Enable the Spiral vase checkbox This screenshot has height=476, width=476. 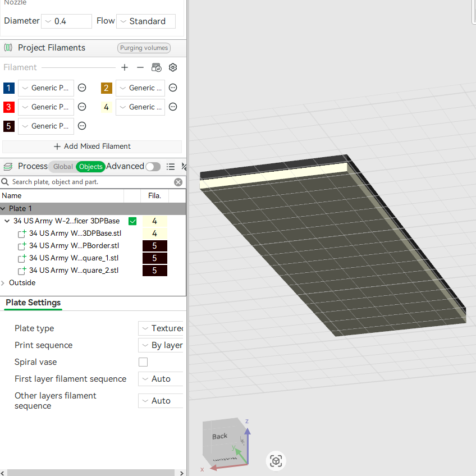[x=143, y=362]
